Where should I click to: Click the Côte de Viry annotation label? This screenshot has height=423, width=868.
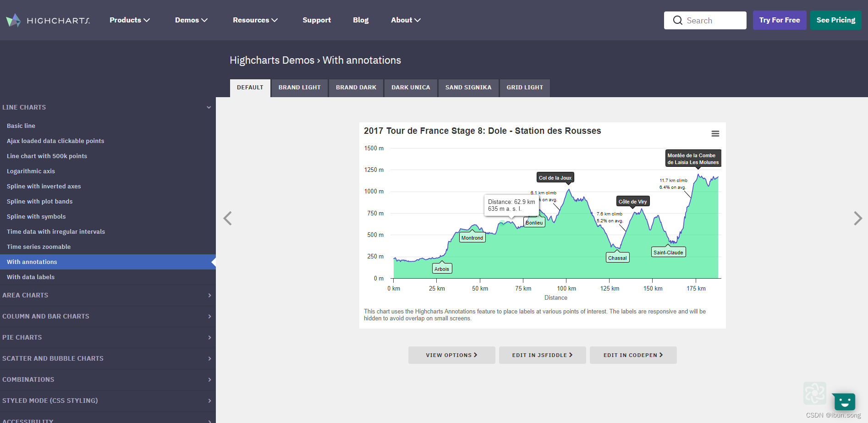tap(632, 202)
